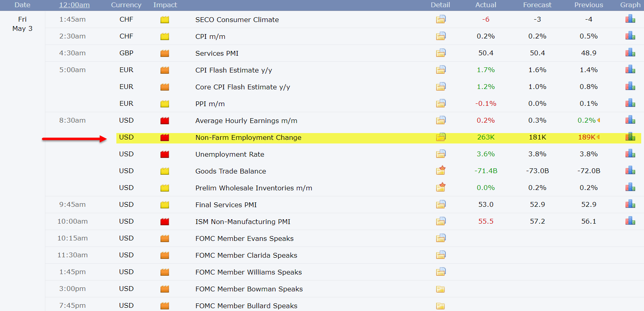Show graph for Final Services PMI
644x311 pixels.
(630, 204)
